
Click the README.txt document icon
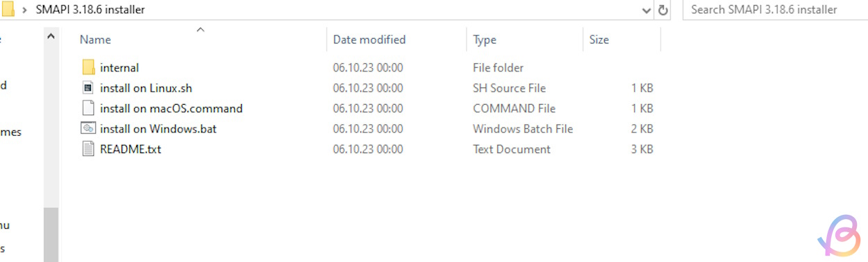coord(88,149)
